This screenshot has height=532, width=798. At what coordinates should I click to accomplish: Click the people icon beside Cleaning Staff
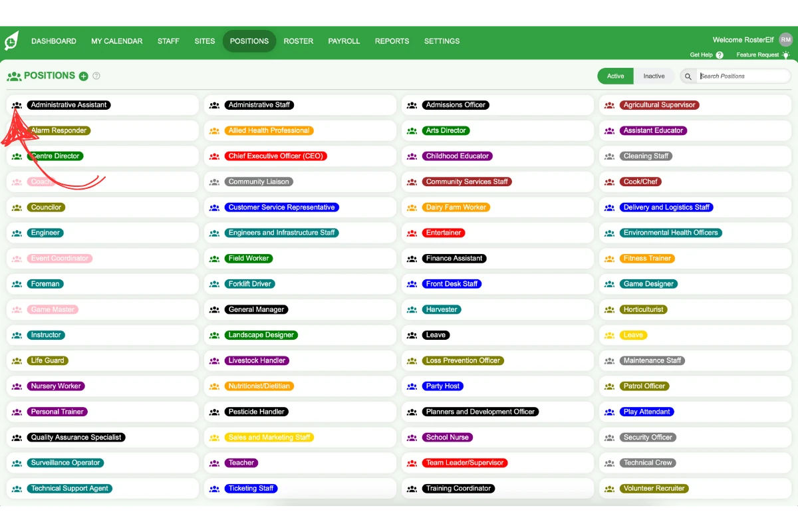(x=609, y=156)
